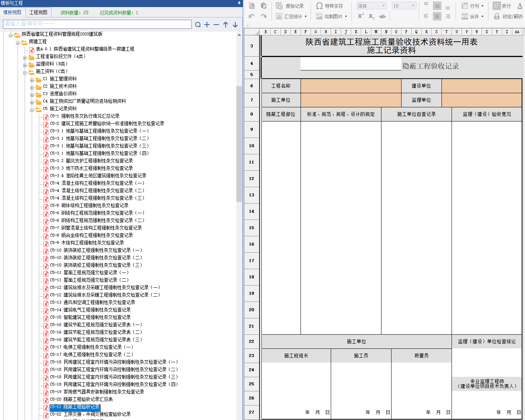Viewport: 525px width, 420px height.
Task: Click the orange 施工单位 input cell
Action: [351, 100]
